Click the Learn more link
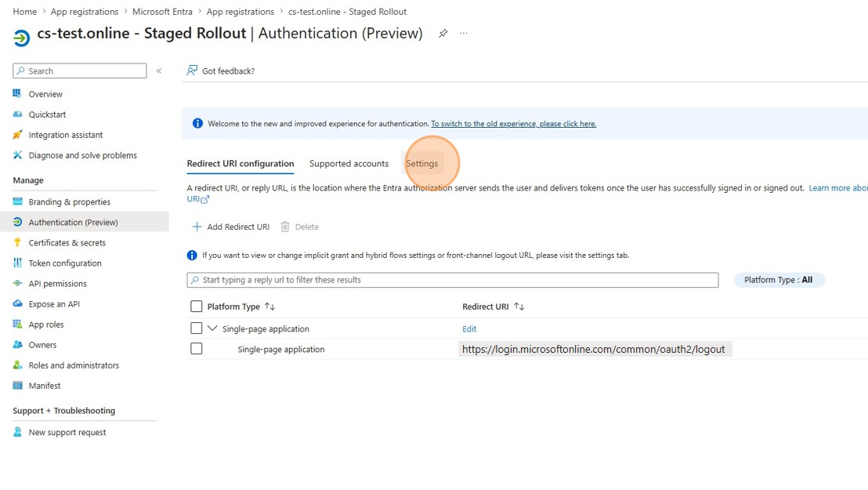The image size is (868, 490). point(838,188)
